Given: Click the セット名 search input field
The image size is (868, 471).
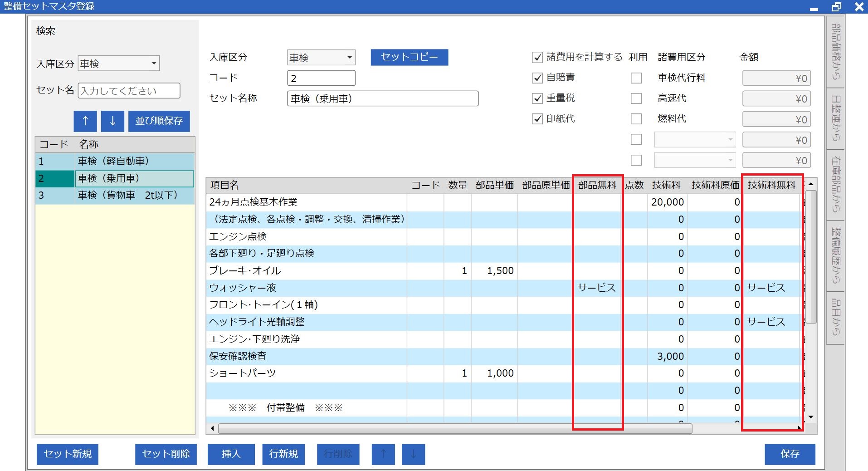Looking at the screenshot, I should [129, 91].
